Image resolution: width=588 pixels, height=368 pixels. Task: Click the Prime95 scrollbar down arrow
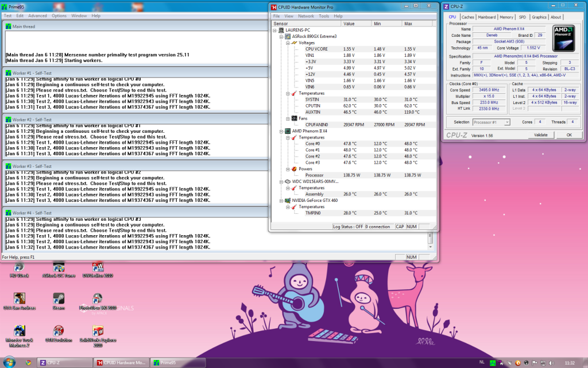click(430, 247)
